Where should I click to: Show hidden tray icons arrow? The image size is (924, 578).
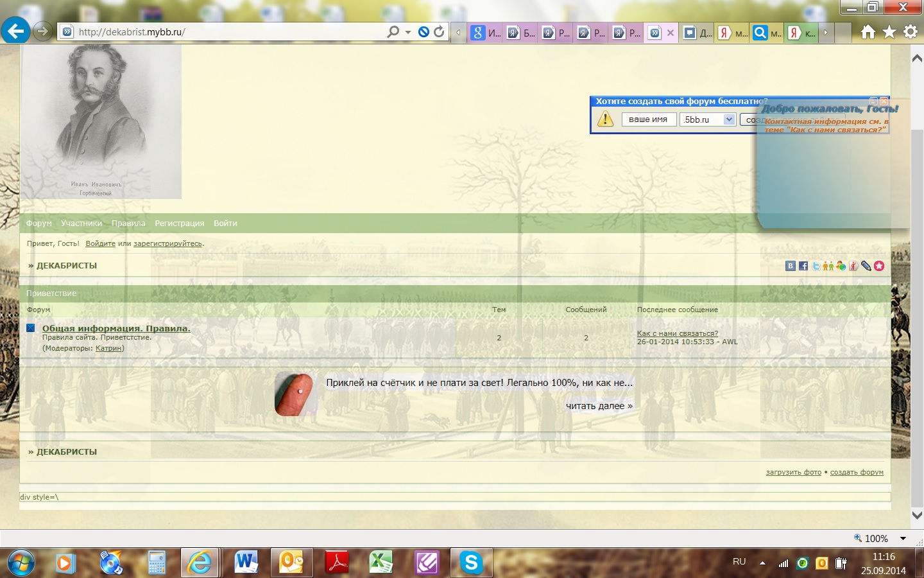762,563
